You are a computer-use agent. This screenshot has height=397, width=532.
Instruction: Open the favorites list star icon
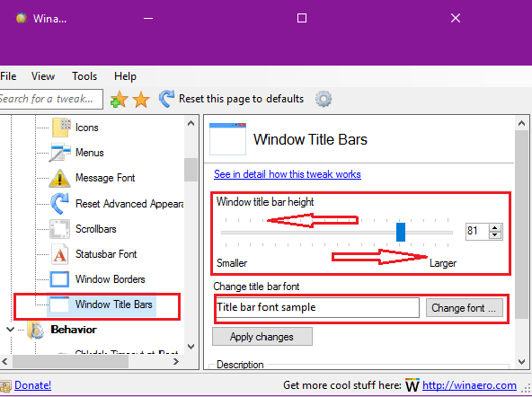coord(141,100)
